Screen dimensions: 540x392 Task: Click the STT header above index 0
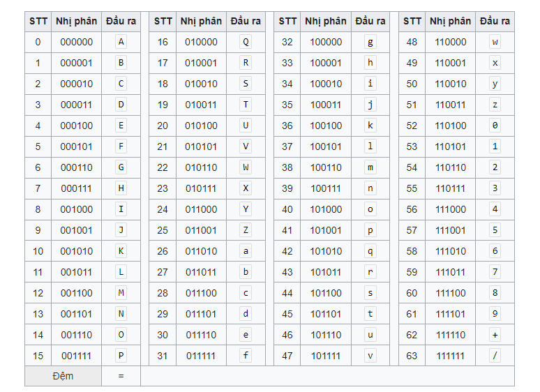(38, 21)
